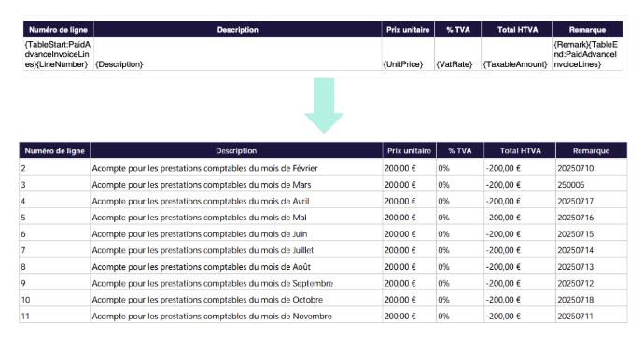Select the description ending with 'mois de Octobre'
Screen dimensions: 644x338
[207, 300]
